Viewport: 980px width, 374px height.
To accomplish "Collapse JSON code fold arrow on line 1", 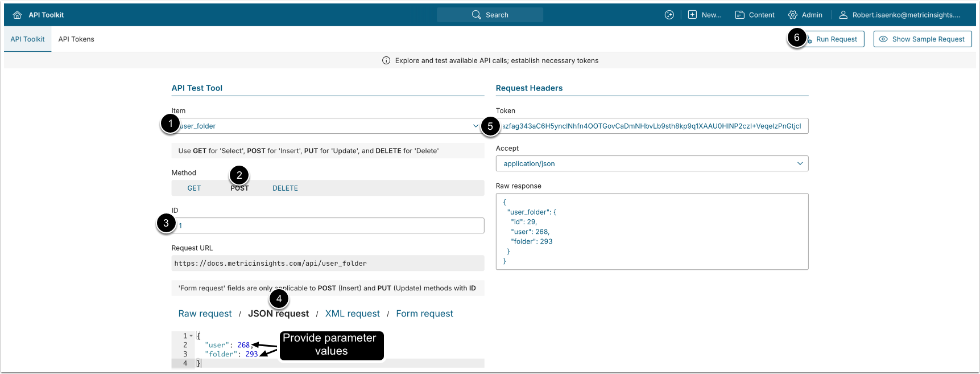I will coord(191,336).
